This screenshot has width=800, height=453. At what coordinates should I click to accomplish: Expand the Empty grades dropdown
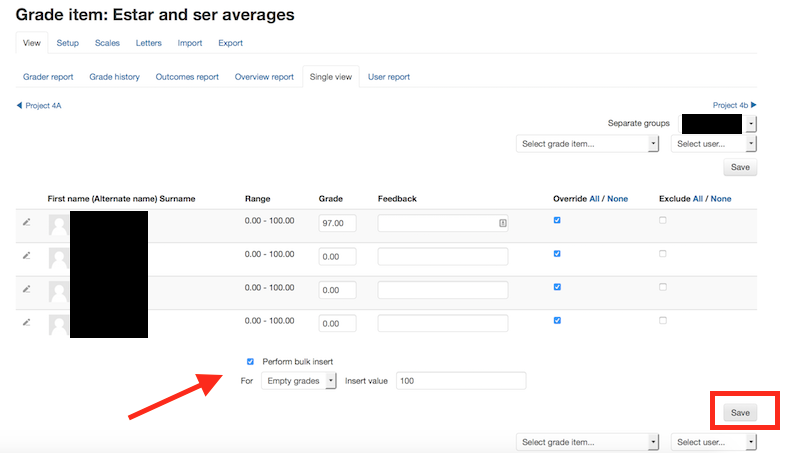tap(299, 381)
